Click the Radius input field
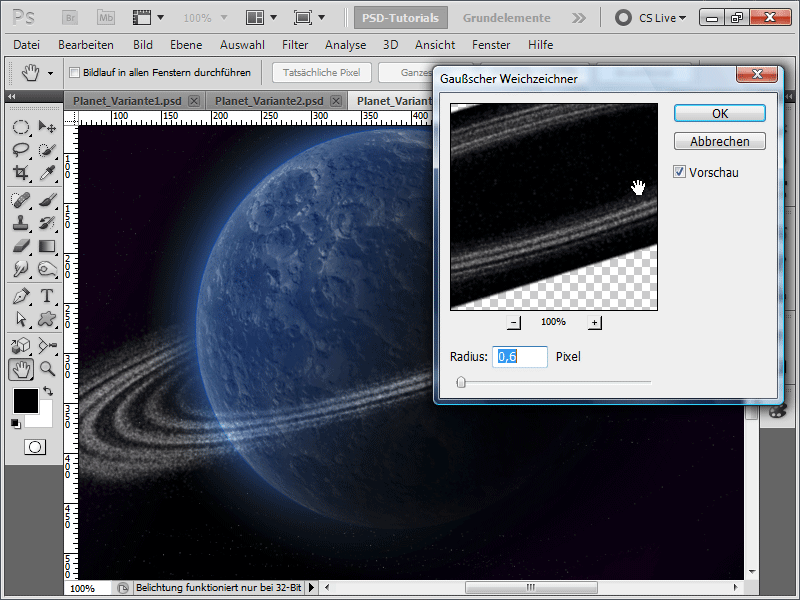The width and height of the screenshot is (800, 600). tap(519, 357)
